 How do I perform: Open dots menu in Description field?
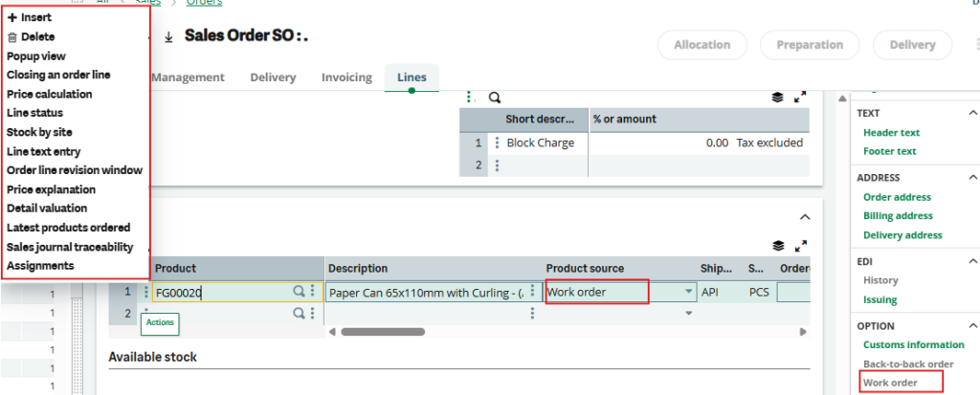532,292
